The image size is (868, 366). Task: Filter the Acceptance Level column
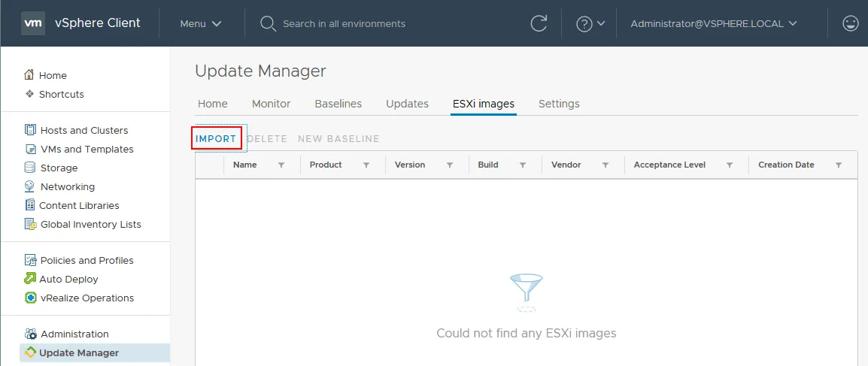point(730,165)
